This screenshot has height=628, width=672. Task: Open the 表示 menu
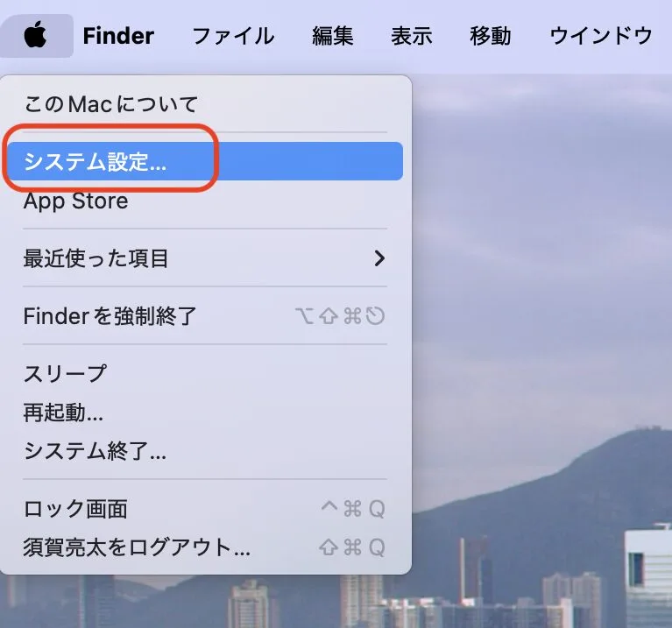(412, 36)
